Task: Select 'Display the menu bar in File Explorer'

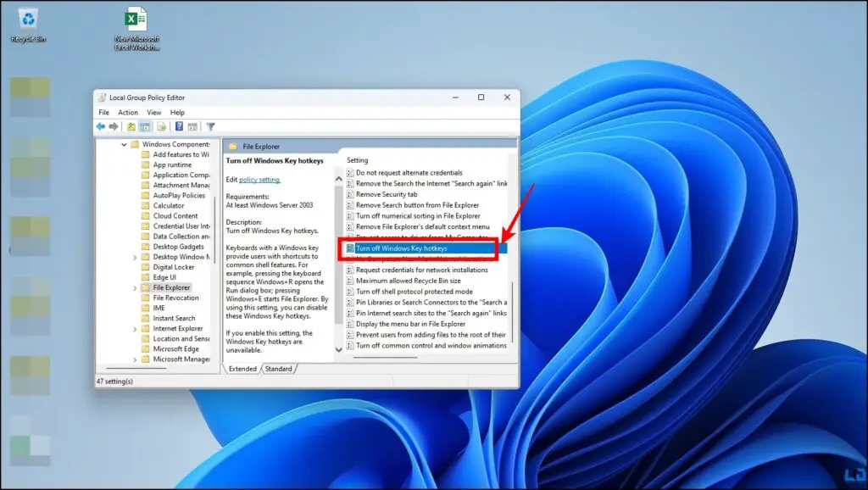Action: (x=406, y=324)
